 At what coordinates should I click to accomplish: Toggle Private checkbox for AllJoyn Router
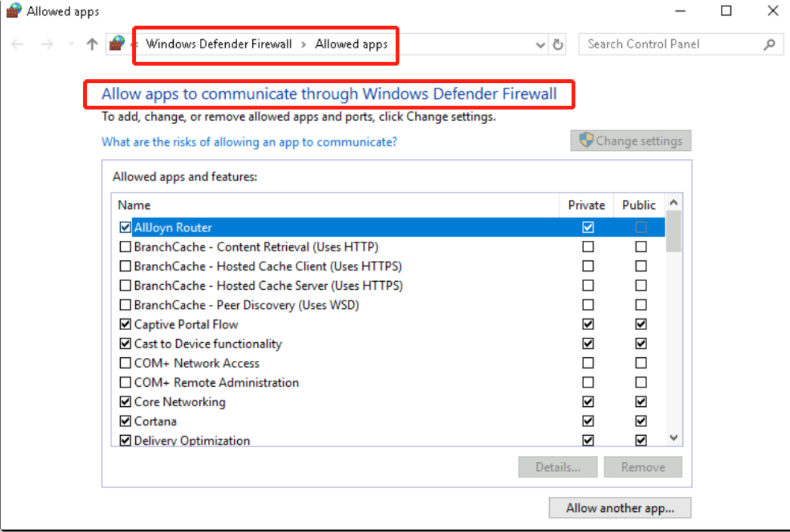point(588,228)
